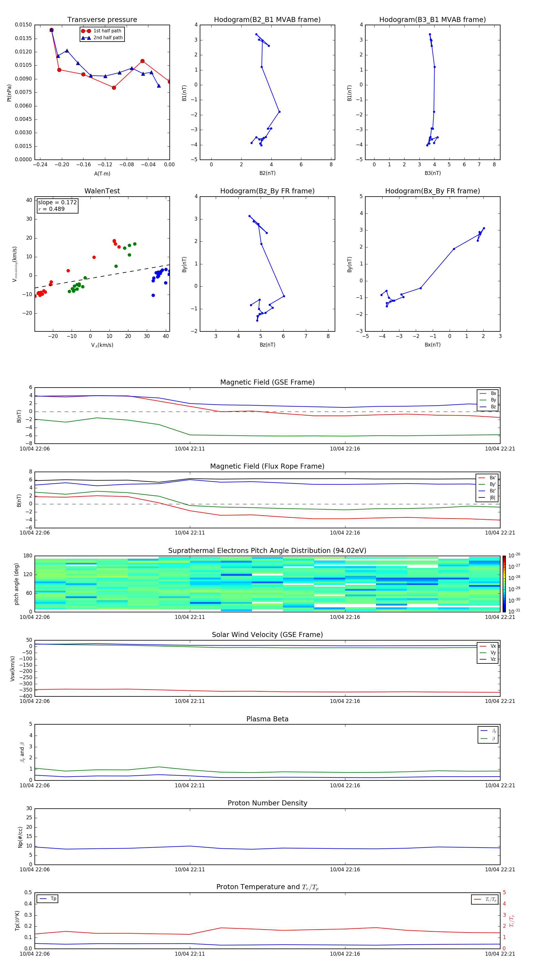Click the "βp" Plasma Beta legend entry
535x980 pixels.
point(489,731)
